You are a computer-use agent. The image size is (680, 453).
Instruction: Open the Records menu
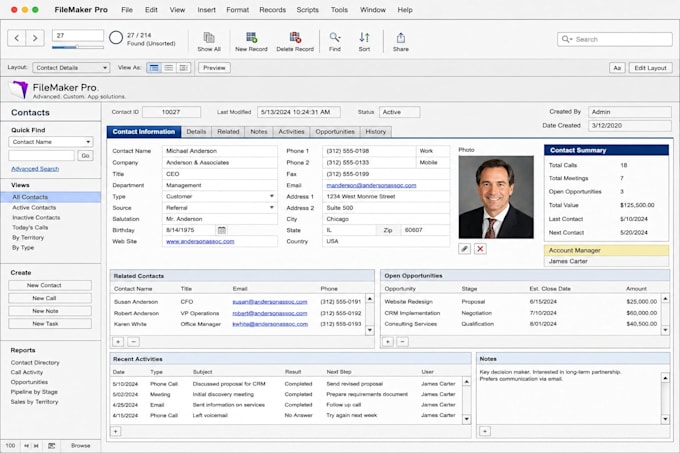(272, 10)
